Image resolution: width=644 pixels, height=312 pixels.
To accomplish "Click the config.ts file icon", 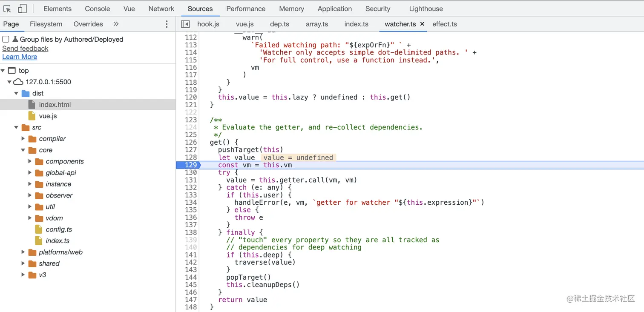I will pos(39,229).
